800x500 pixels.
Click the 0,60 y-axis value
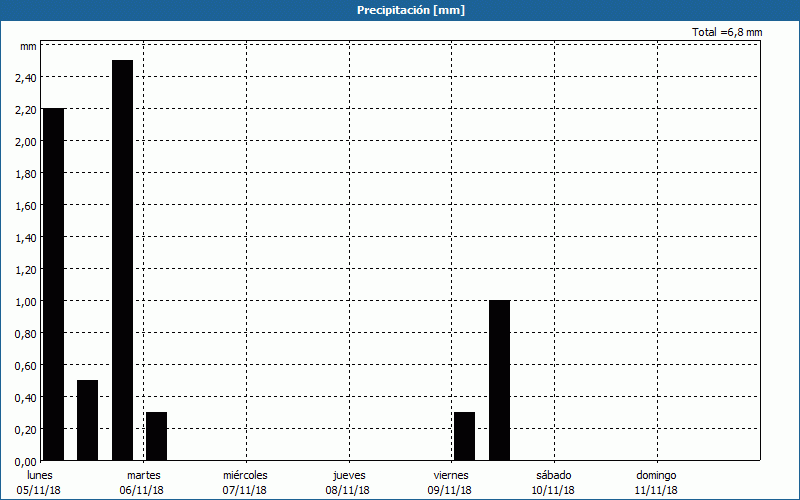point(26,366)
